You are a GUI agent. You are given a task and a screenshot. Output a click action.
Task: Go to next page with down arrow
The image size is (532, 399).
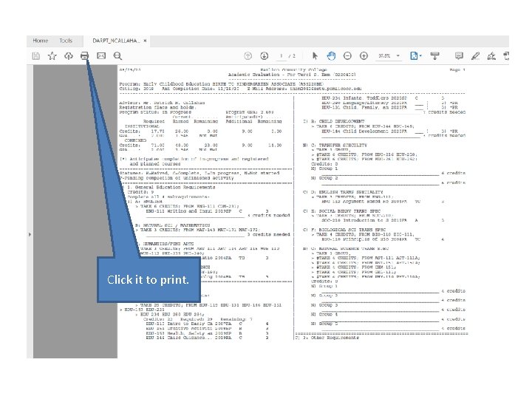265,56
